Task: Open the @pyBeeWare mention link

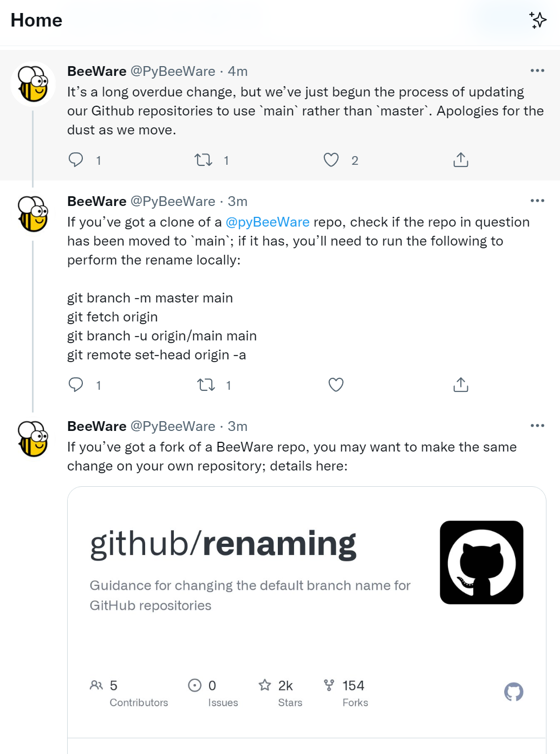Action: (x=268, y=222)
